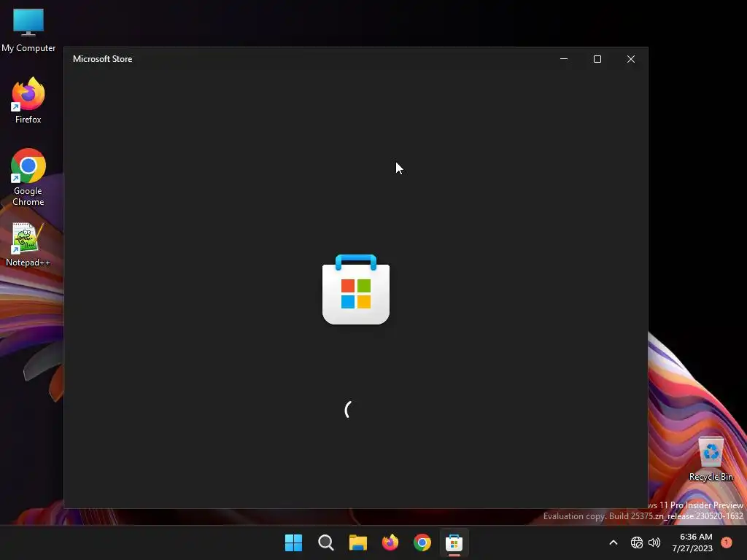
Task: Open network status tray icon
Action: click(x=636, y=542)
